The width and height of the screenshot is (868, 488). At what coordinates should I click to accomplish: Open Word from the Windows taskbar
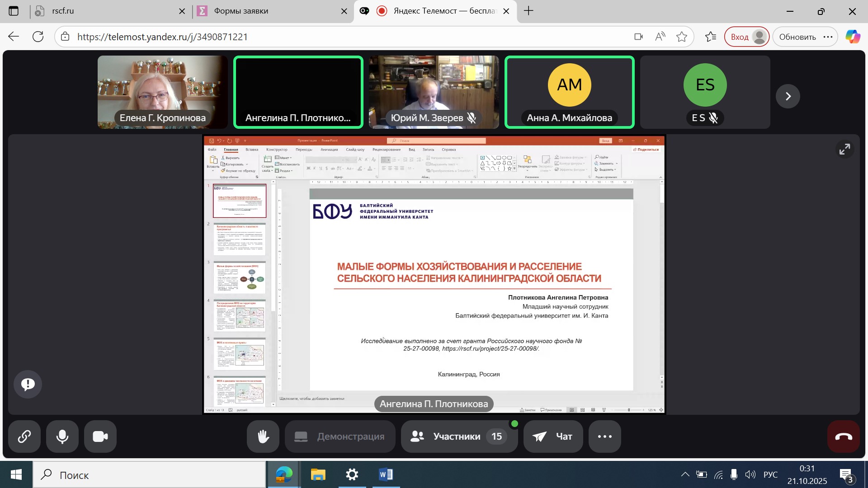coord(386,475)
